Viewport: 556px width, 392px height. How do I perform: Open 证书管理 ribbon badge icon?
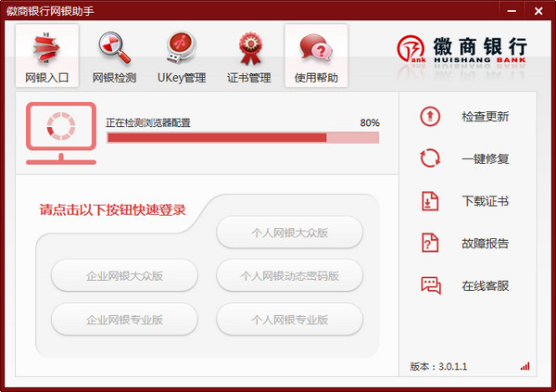click(x=250, y=48)
